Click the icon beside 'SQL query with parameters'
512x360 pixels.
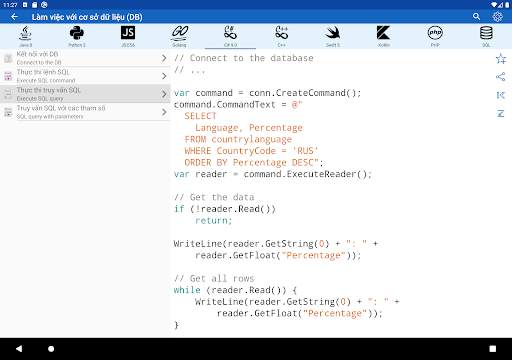pos(8,112)
